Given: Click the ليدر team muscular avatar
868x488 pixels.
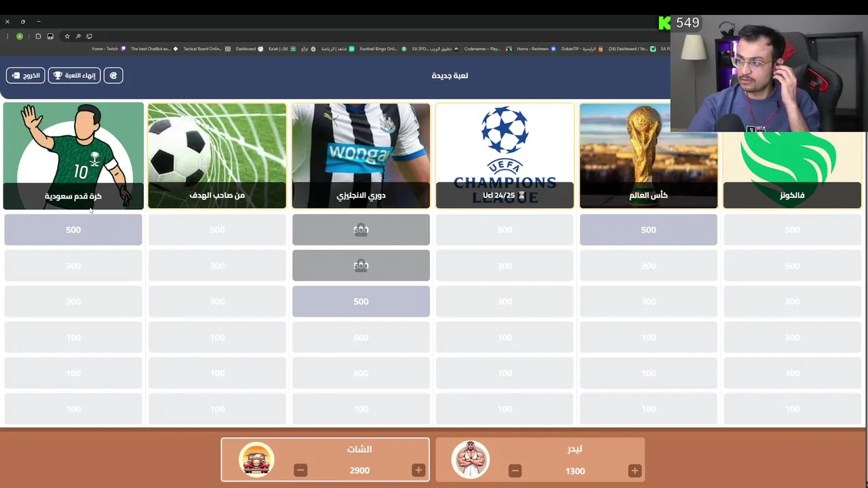Looking at the screenshot, I should pyautogui.click(x=470, y=460).
